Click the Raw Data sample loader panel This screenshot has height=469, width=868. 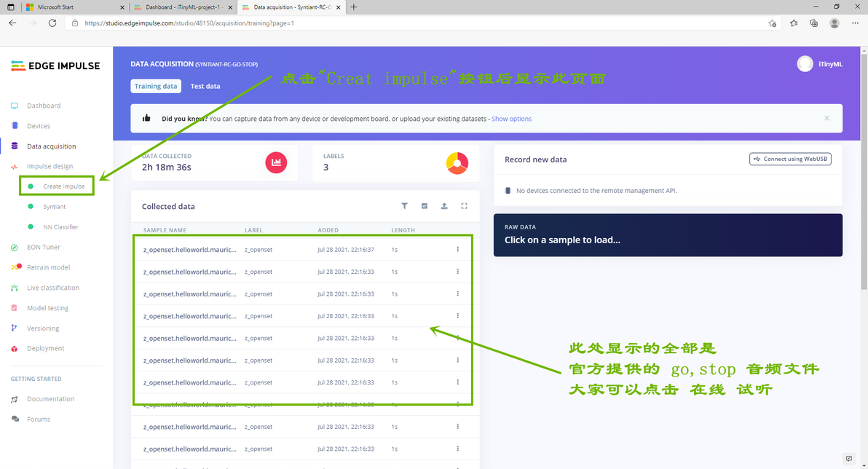click(x=668, y=234)
